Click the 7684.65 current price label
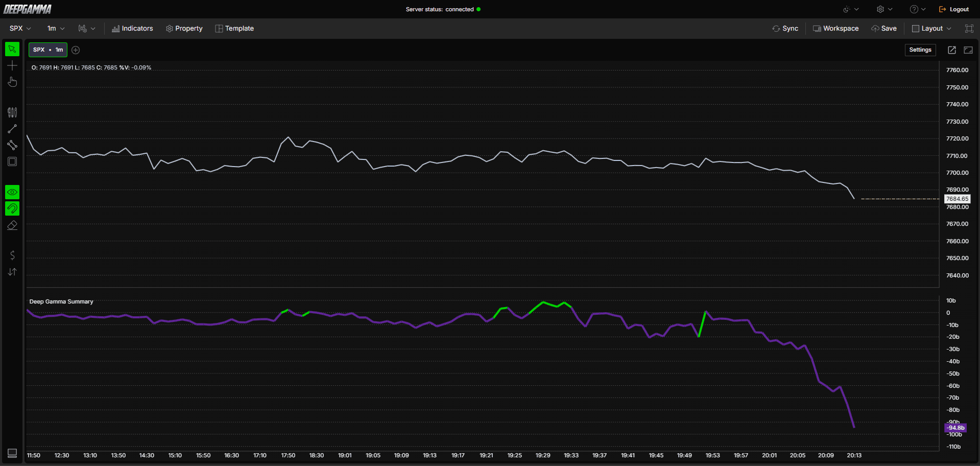This screenshot has width=980, height=466. pos(957,199)
